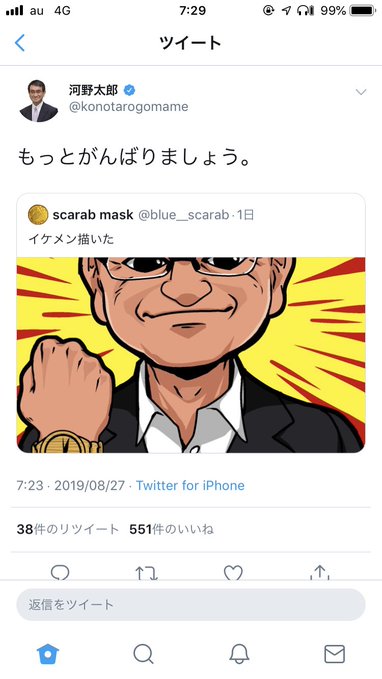The height and width of the screenshot is (679, 382).
Task: Like the tweet with heart icon
Action: [233, 572]
